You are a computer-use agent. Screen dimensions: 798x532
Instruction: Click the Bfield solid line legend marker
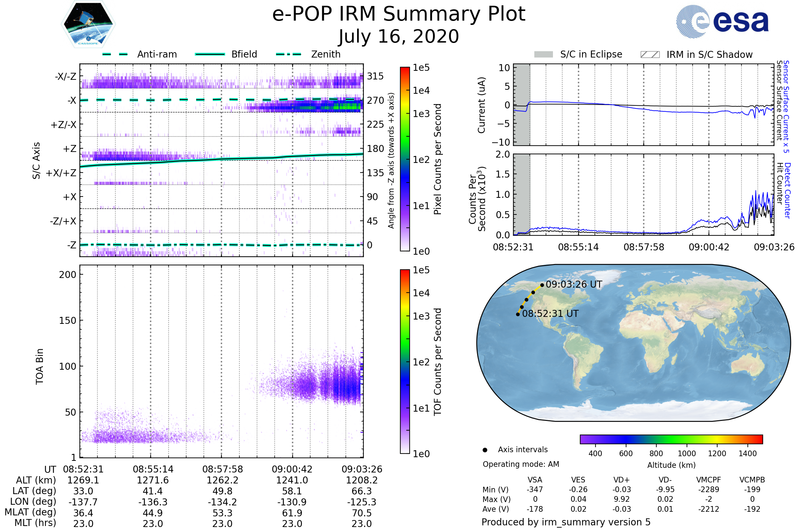click(x=210, y=54)
